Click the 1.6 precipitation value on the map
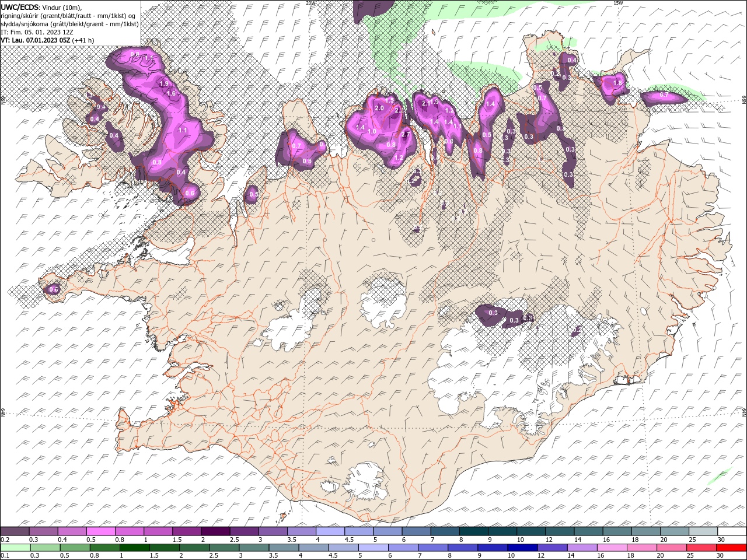747x560 pixels. tap(171, 93)
